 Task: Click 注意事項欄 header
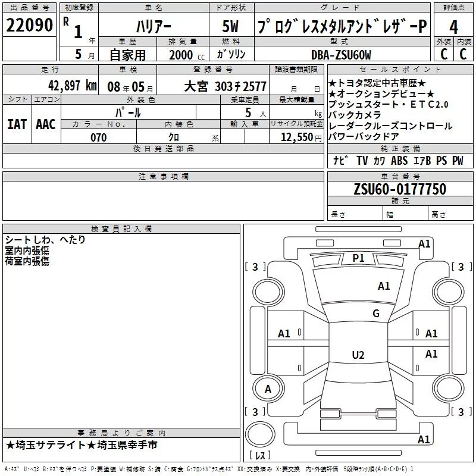(x=163, y=176)
